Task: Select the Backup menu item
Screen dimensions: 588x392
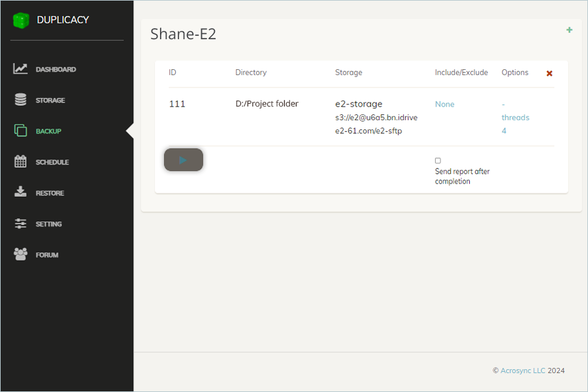Action: pyautogui.click(x=48, y=131)
